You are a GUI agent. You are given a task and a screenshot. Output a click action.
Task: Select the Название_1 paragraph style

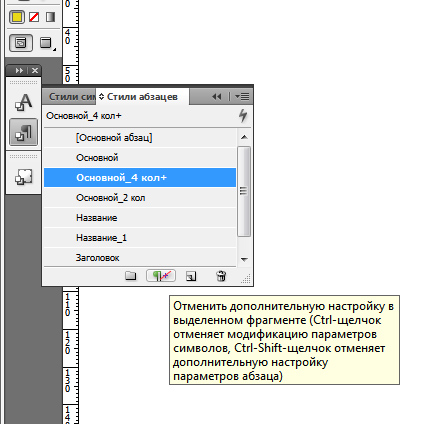[x=140, y=238]
